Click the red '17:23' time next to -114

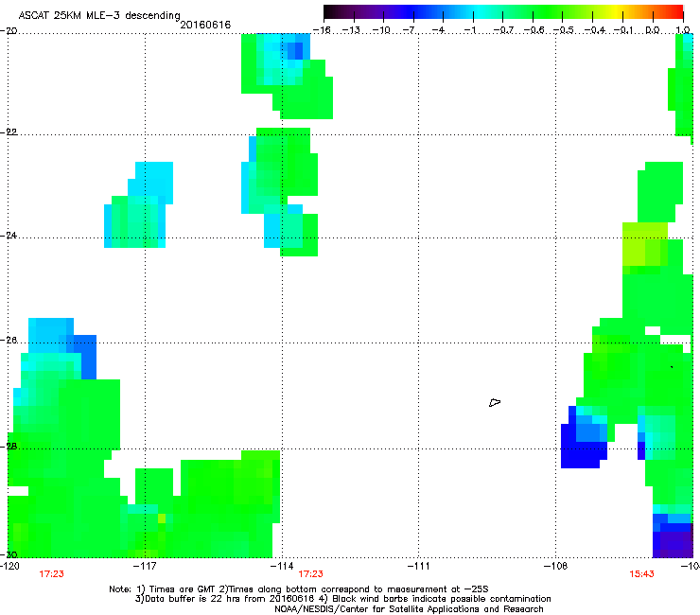(x=310, y=574)
